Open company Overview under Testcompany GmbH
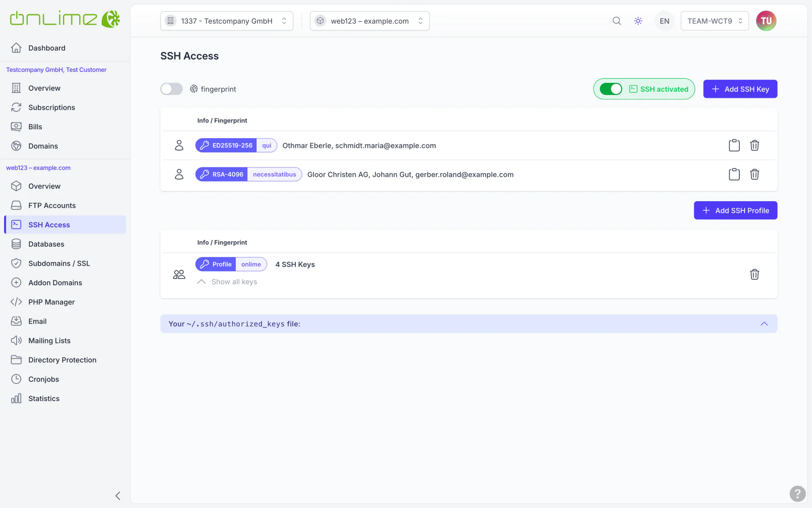This screenshot has height=508, width=812. point(65,88)
